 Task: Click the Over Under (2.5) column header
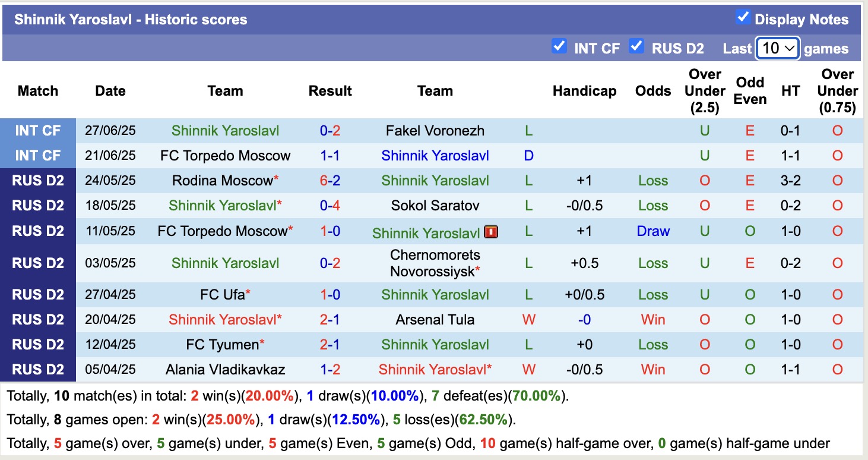coord(704,91)
